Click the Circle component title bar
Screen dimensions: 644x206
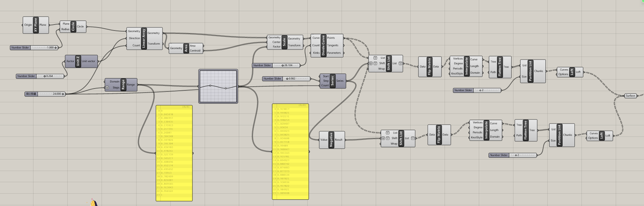click(x=73, y=26)
